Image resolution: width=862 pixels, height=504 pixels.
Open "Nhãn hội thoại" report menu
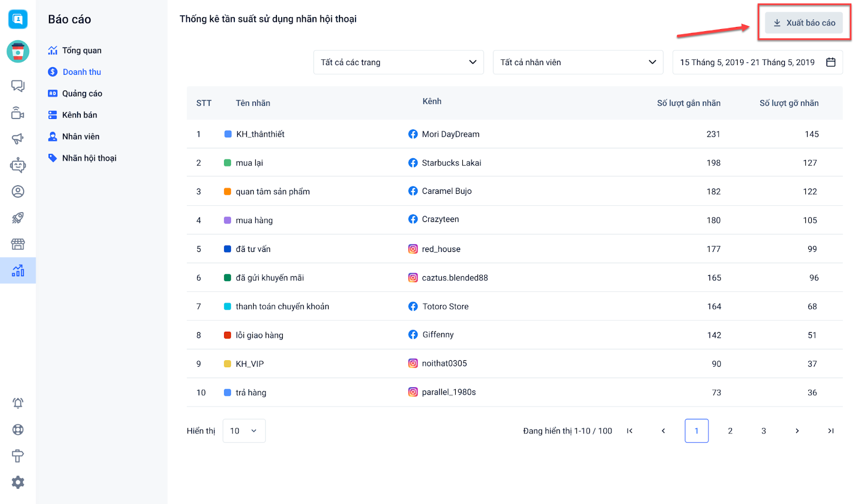(89, 158)
